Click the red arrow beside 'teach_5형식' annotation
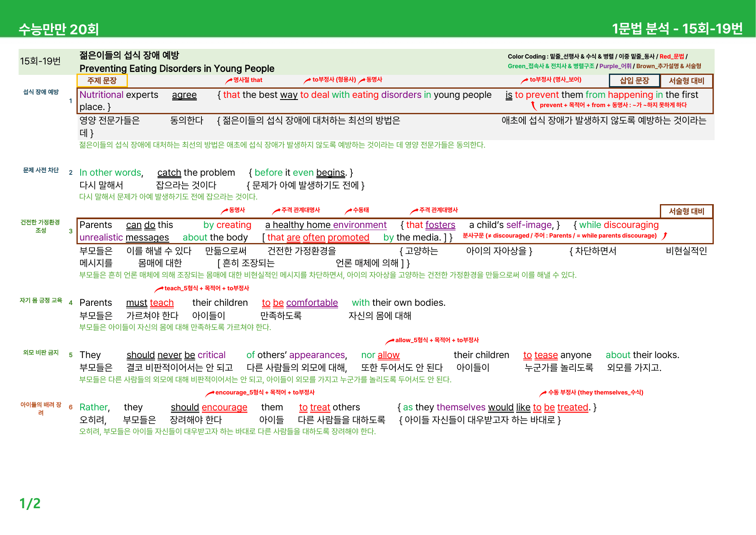The width and height of the screenshot is (756, 535). point(159,289)
